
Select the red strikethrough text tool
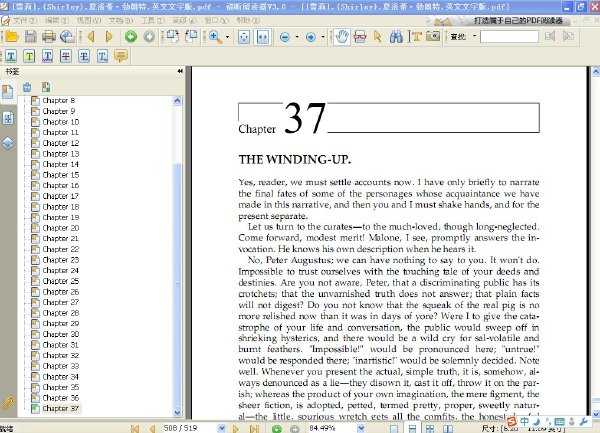(x=66, y=57)
